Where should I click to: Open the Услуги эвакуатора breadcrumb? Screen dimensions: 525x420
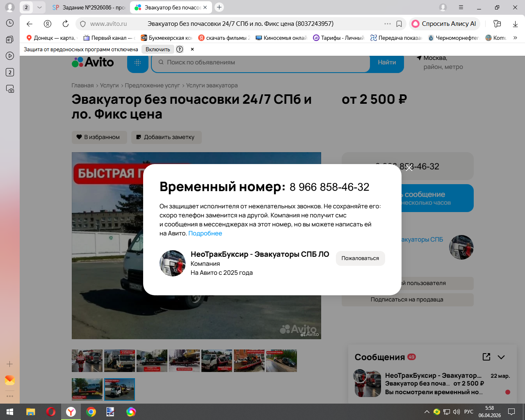(212, 85)
